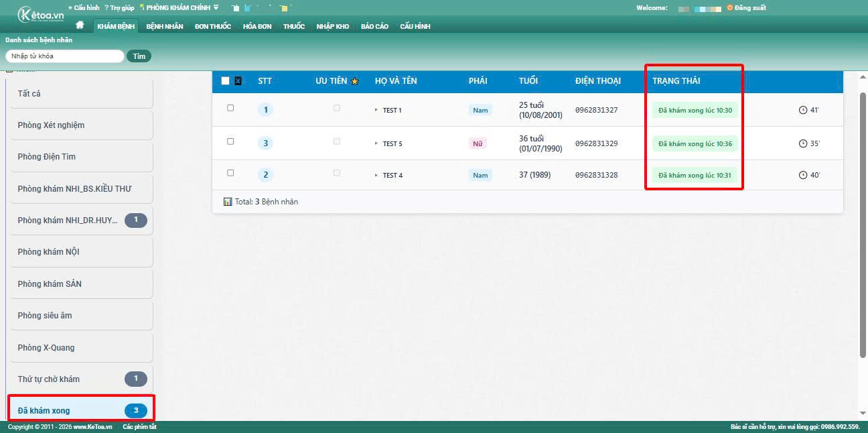The width and height of the screenshot is (868, 433).
Task: Select Phòng siêu âm in the sidebar
Action: (x=81, y=316)
